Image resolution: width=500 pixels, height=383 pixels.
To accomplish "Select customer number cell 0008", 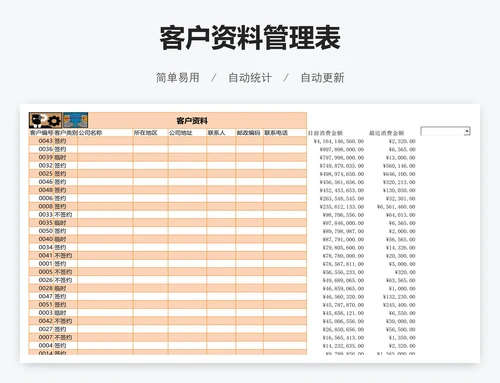I will (46, 206).
